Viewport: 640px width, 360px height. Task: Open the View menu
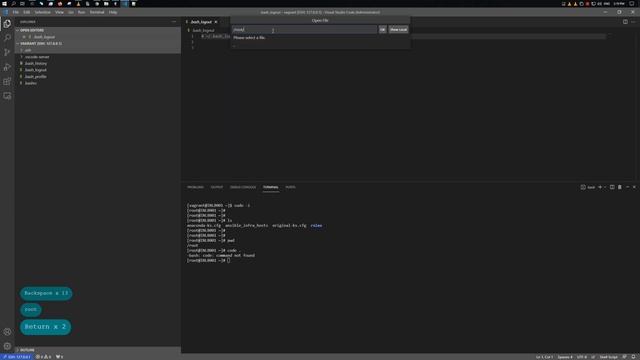coord(59,12)
